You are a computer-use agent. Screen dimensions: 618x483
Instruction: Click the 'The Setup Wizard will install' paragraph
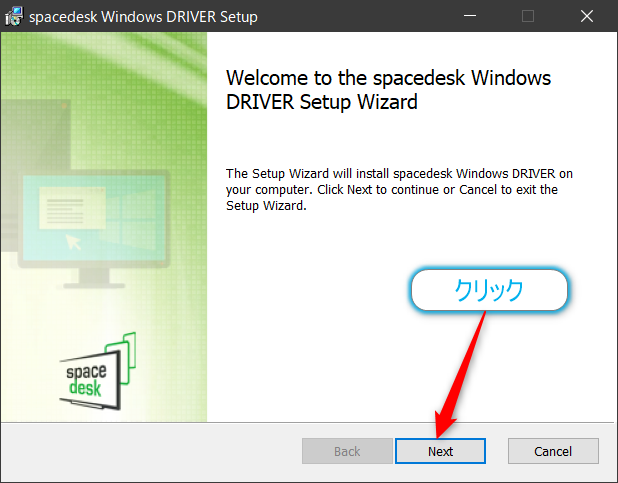[399, 190]
